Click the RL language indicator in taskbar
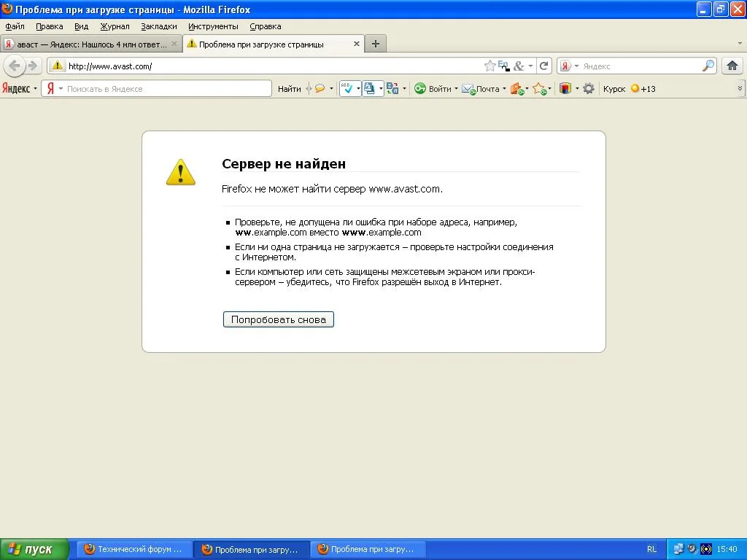The width and height of the screenshot is (747, 560). click(651, 549)
